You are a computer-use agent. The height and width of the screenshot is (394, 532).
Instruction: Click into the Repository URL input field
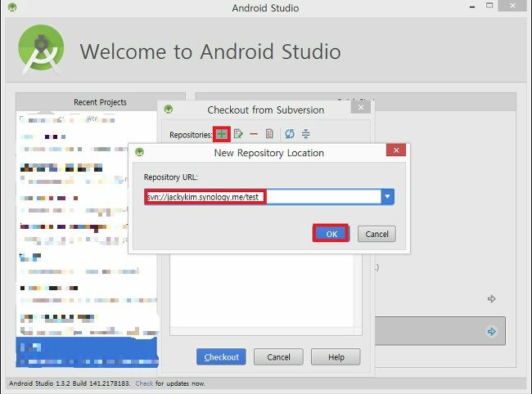(x=263, y=196)
